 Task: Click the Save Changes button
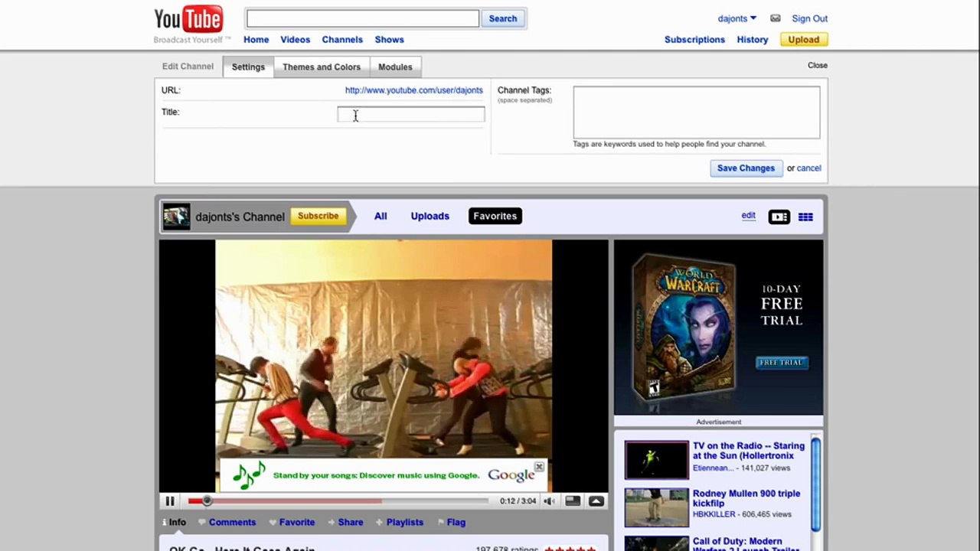tap(746, 168)
